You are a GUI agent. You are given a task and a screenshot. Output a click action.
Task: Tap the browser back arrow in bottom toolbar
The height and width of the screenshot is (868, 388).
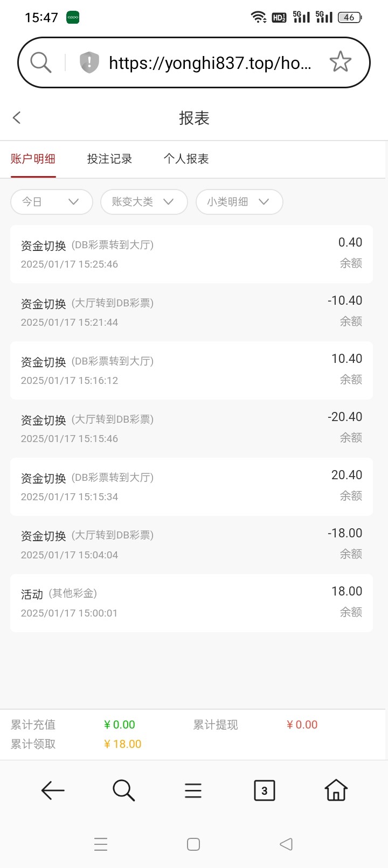coord(53,790)
